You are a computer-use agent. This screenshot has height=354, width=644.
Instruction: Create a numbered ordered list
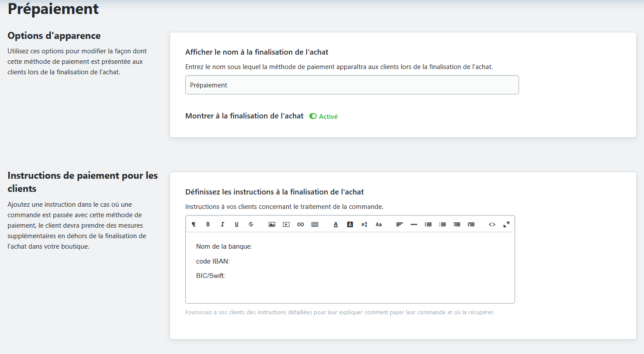[443, 224]
